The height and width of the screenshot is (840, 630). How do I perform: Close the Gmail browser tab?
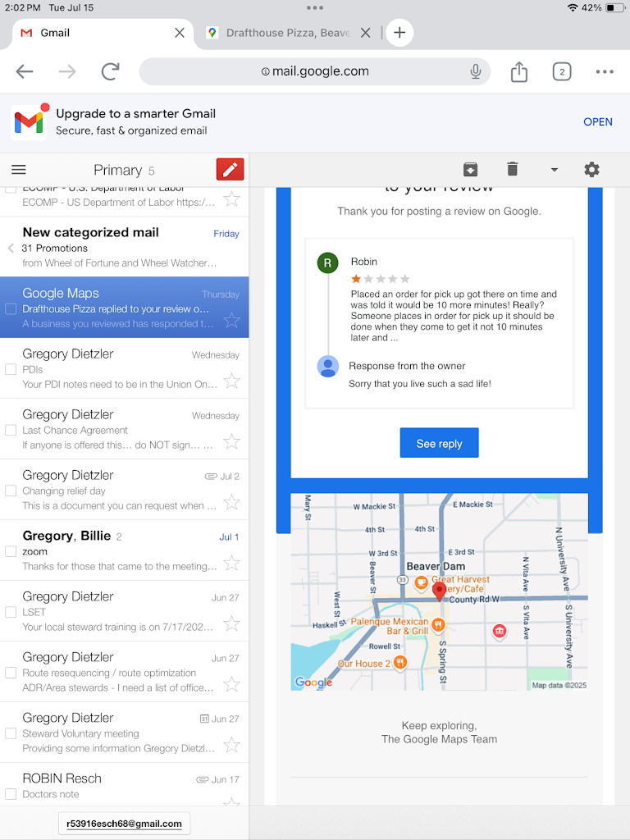(180, 33)
